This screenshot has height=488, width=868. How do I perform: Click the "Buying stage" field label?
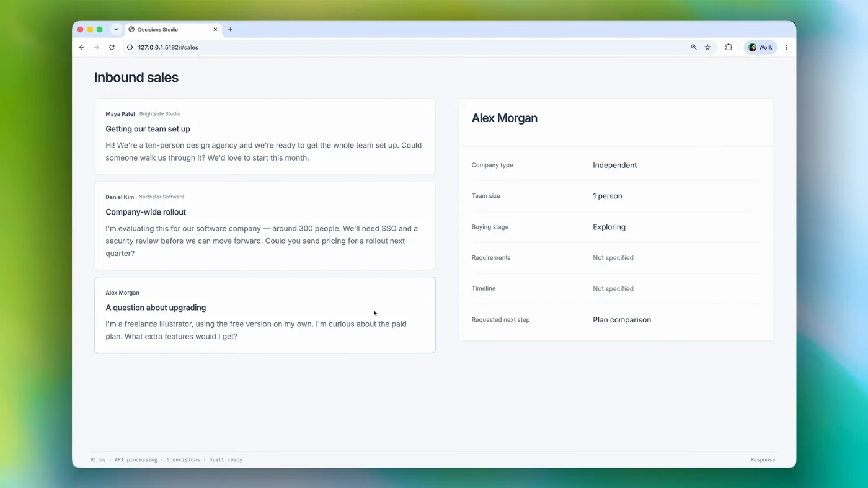[490, 227]
